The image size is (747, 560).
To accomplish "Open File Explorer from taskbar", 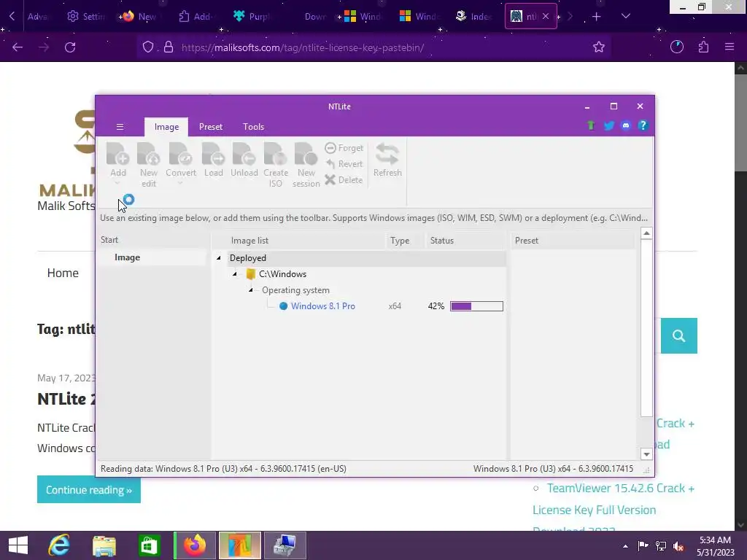I will coord(104,545).
